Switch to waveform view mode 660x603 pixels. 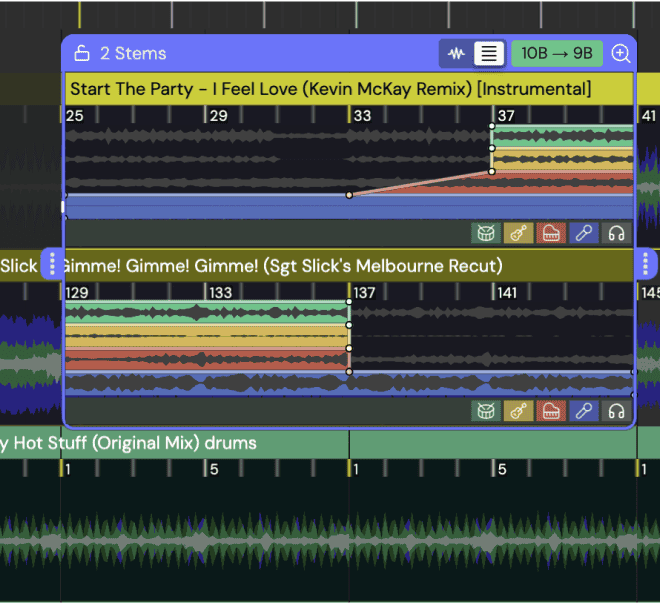point(457,54)
